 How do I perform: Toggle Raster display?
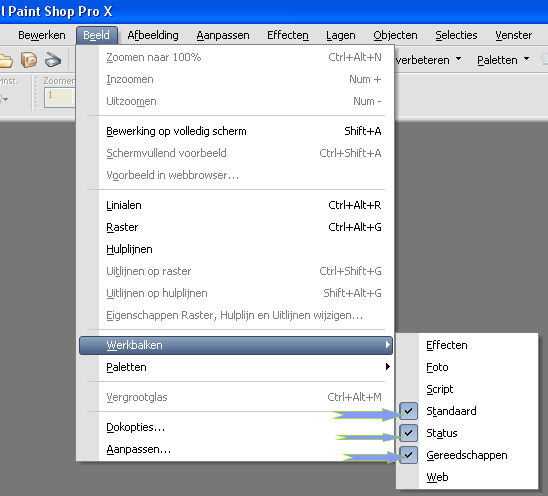(236, 227)
